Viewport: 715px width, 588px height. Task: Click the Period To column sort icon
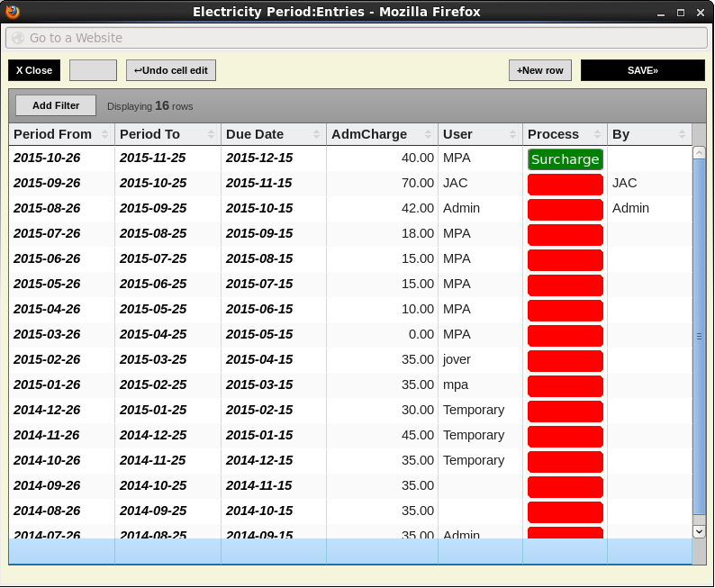click(212, 134)
